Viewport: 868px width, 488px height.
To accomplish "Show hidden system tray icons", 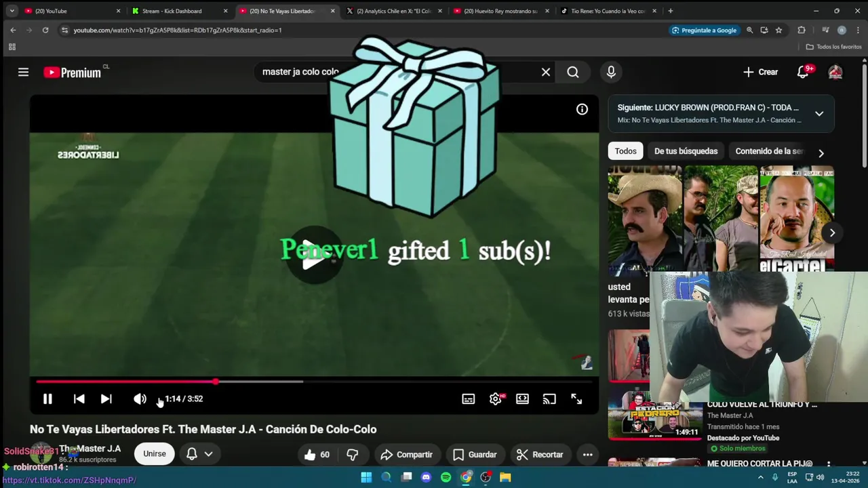I will pos(761,477).
